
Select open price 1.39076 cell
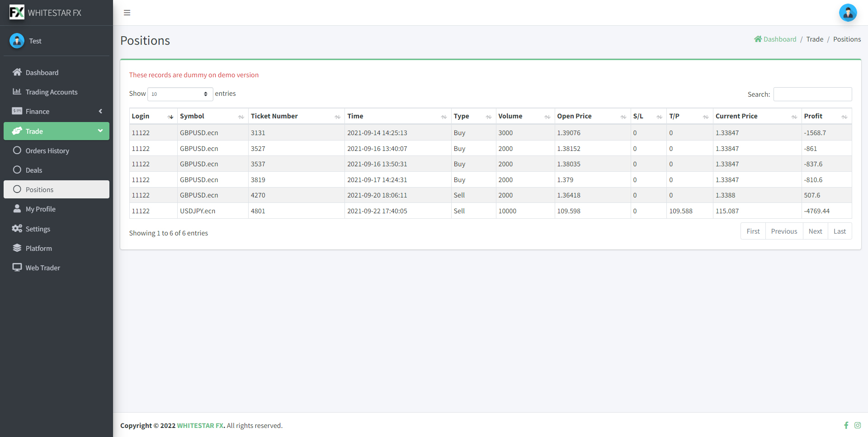click(592, 133)
